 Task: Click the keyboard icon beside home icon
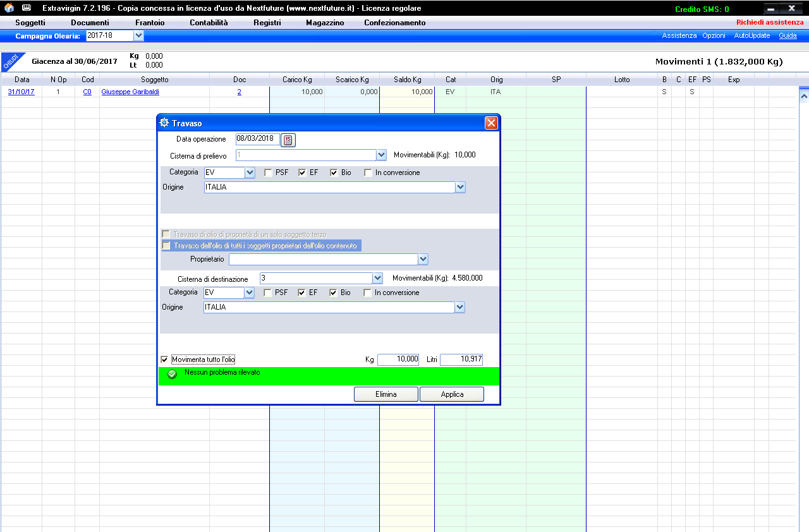point(27,8)
